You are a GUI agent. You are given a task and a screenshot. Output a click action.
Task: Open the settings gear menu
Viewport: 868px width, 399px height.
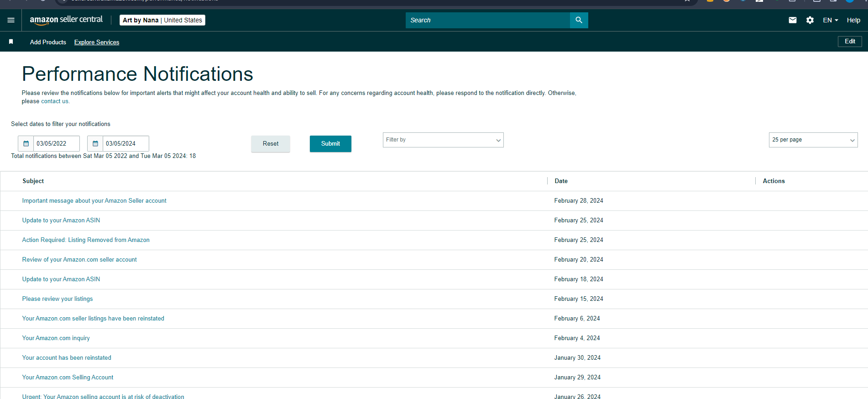810,20
